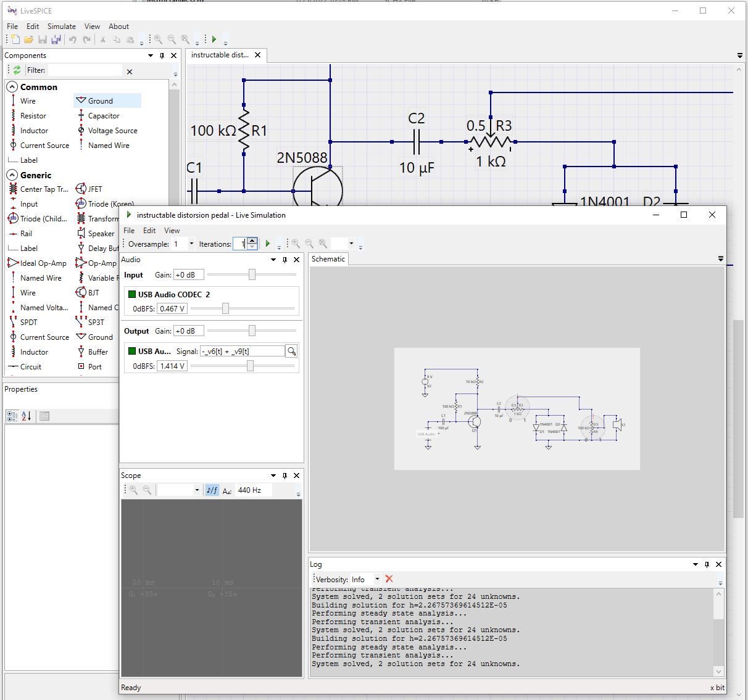Click Zoom In in Scope panel toolbar
Viewport: 748px width, 700px height.
point(133,490)
